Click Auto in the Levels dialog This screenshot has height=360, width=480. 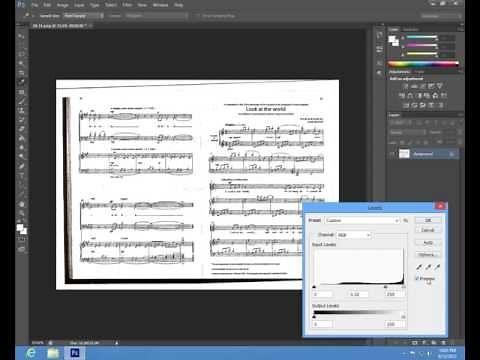(x=428, y=243)
